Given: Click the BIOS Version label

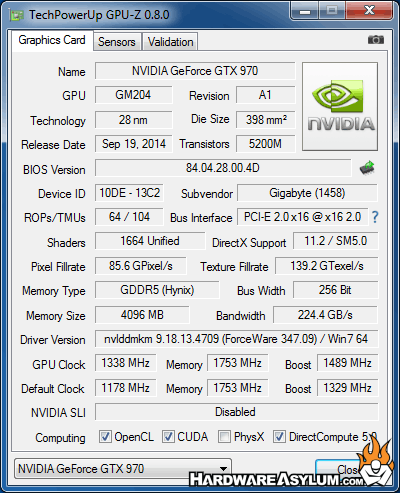Looking at the screenshot, I should click(x=54, y=170).
